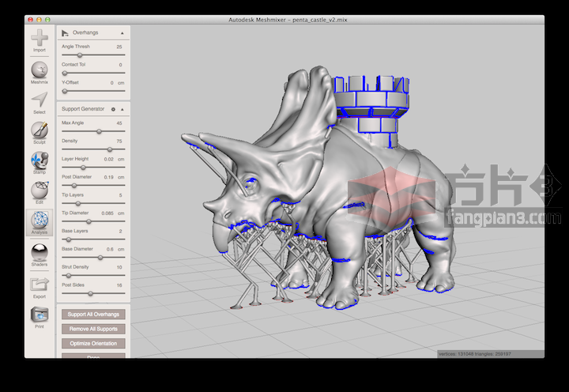Click the Density value 75

(x=119, y=141)
